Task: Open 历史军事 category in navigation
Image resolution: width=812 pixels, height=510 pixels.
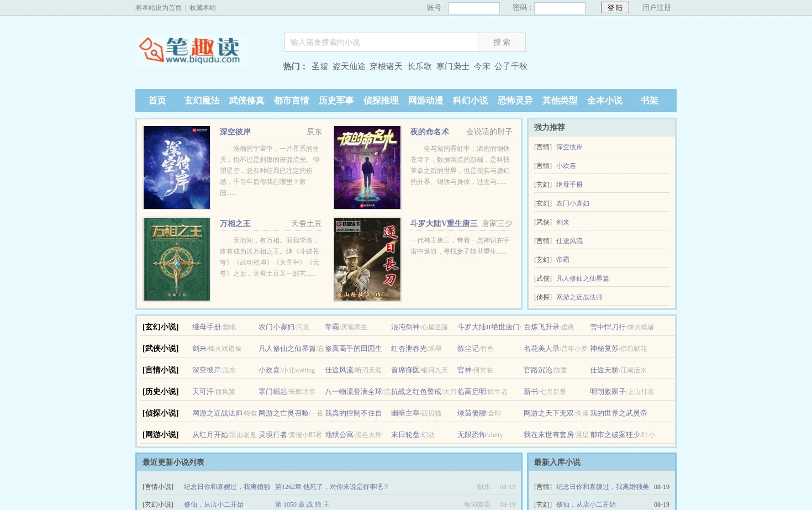Action: [336, 101]
